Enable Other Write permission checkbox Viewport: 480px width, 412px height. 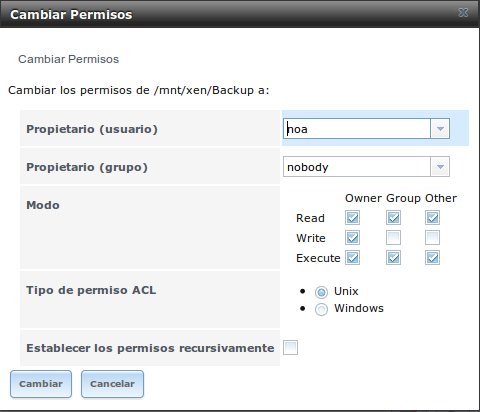pyautogui.click(x=432, y=238)
